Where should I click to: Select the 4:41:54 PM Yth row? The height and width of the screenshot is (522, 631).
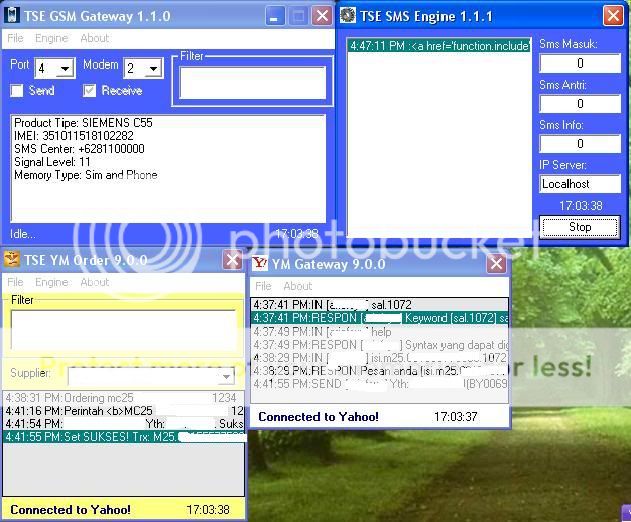click(124, 423)
